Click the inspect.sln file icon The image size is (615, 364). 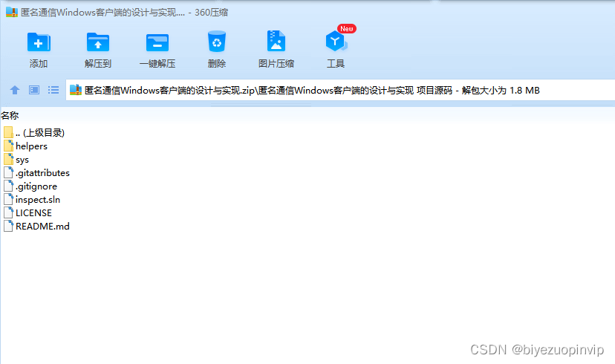[x=9, y=199]
